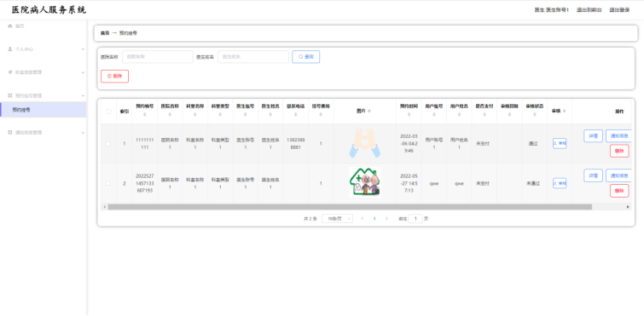The width and height of the screenshot is (644, 316).
Task: Tick checkbox for row 20225271457133607193
Action: (x=108, y=183)
